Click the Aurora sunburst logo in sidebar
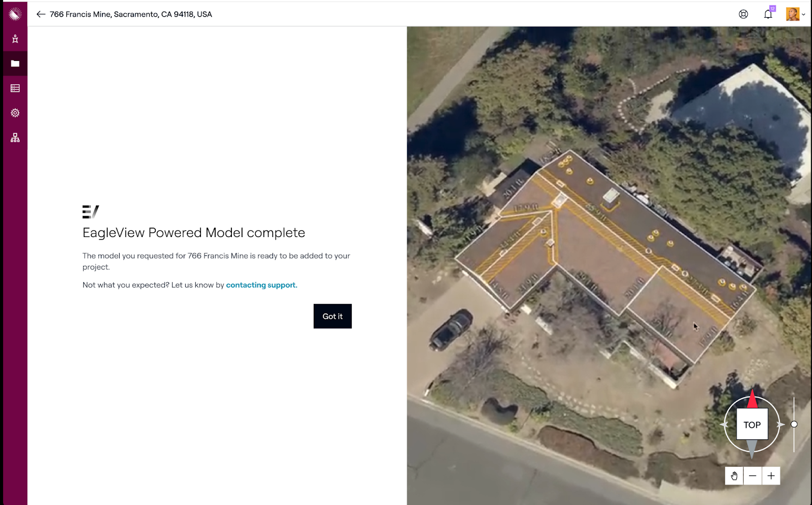 (15, 14)
